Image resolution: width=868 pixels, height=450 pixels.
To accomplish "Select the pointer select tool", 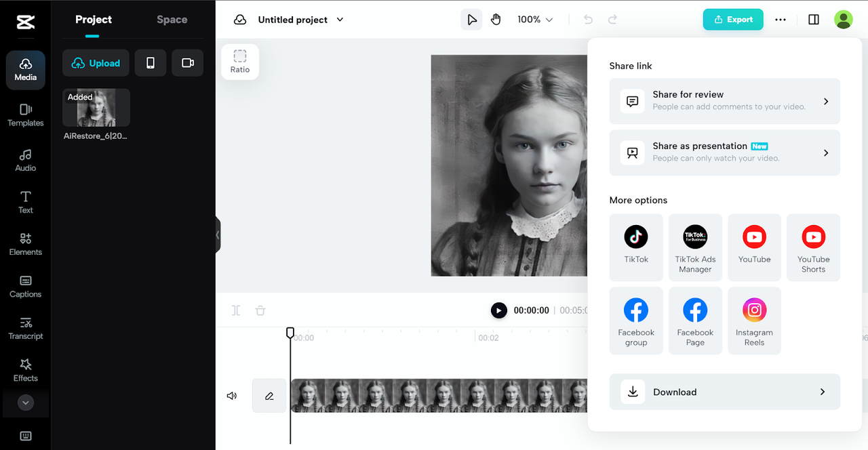I will pos(472,20).
